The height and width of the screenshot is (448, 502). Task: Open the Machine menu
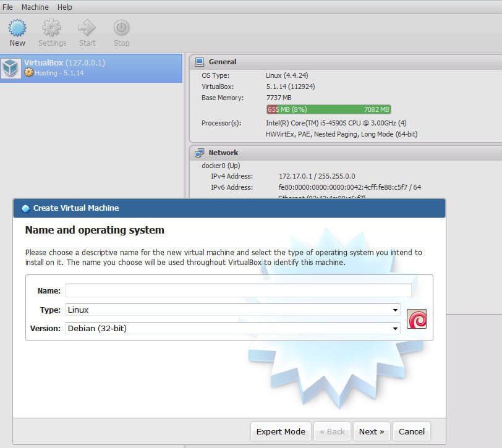pyautogui.click(x=35, y=7)
